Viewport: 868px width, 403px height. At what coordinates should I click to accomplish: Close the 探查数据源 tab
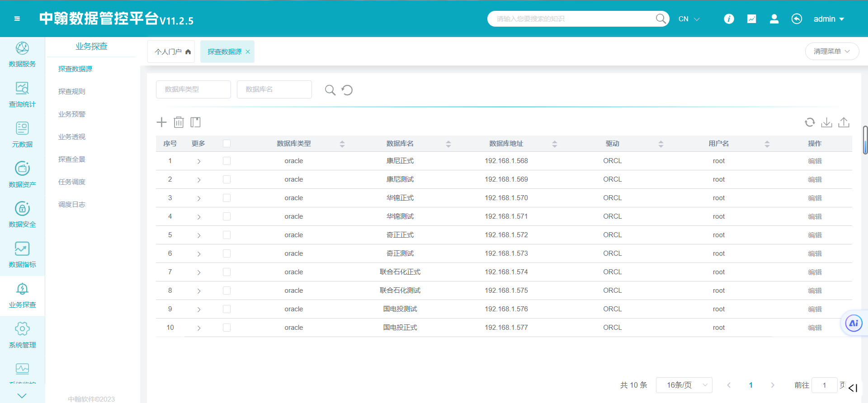tap(248, 52)
